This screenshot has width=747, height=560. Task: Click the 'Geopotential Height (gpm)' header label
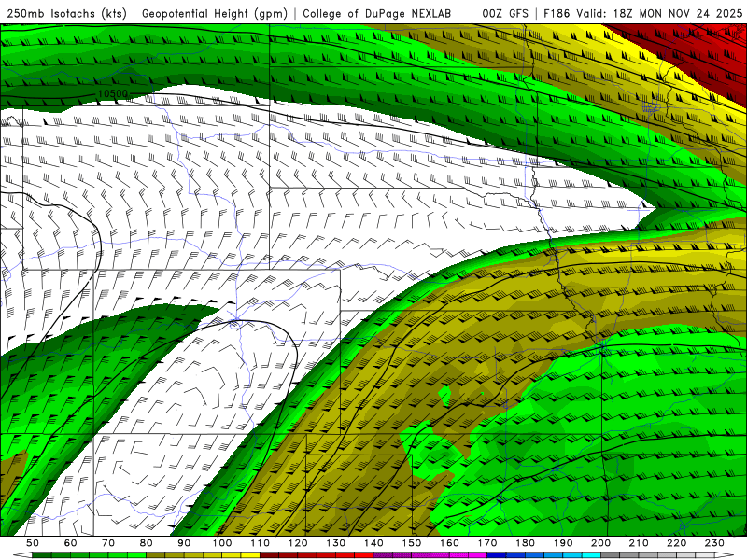click(x=215, y=13)
